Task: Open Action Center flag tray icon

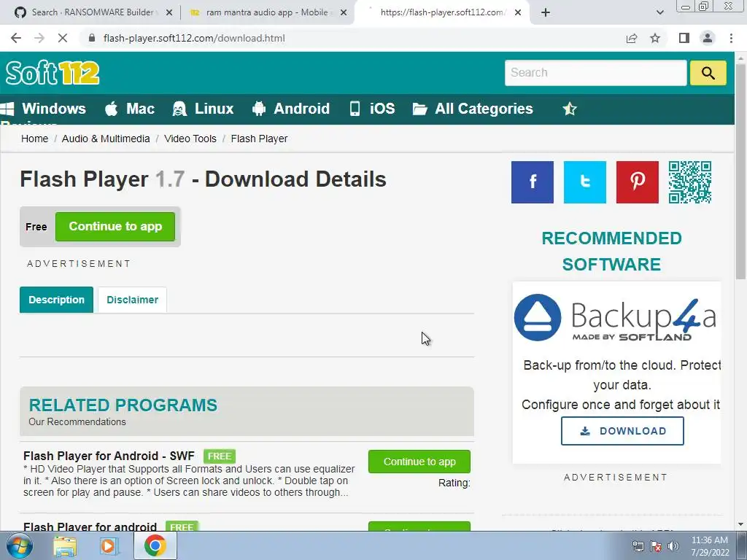Action: coord(656,546)
